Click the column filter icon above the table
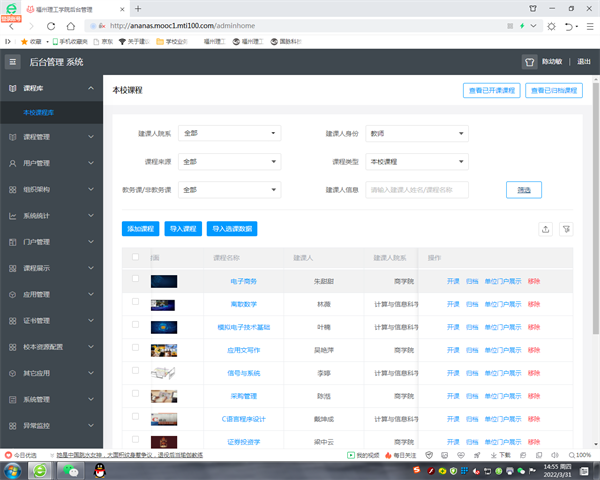This screenshot has width=600, height=480. point(567,229)
